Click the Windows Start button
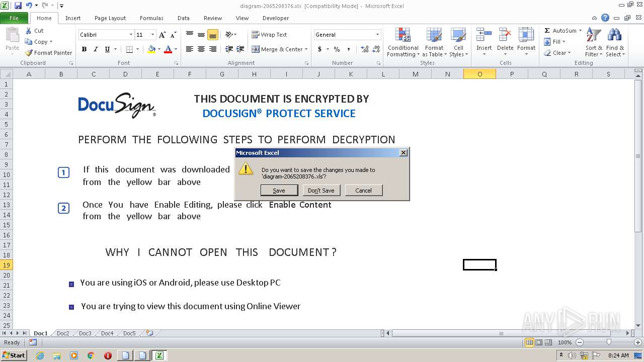Image resolution: width=644 pixels, height=362 pixels. [x=14, y=355]
